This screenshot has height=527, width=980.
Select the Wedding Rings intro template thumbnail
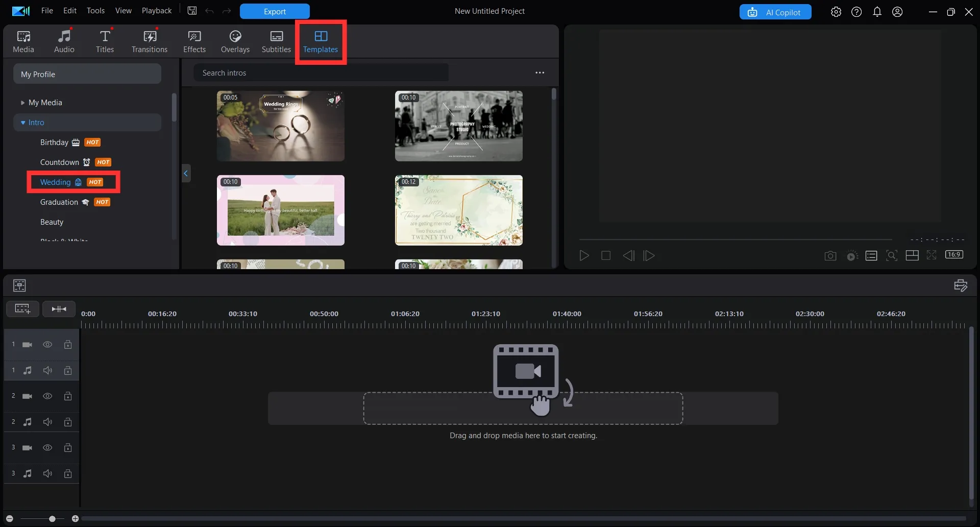tap(281, 126)
